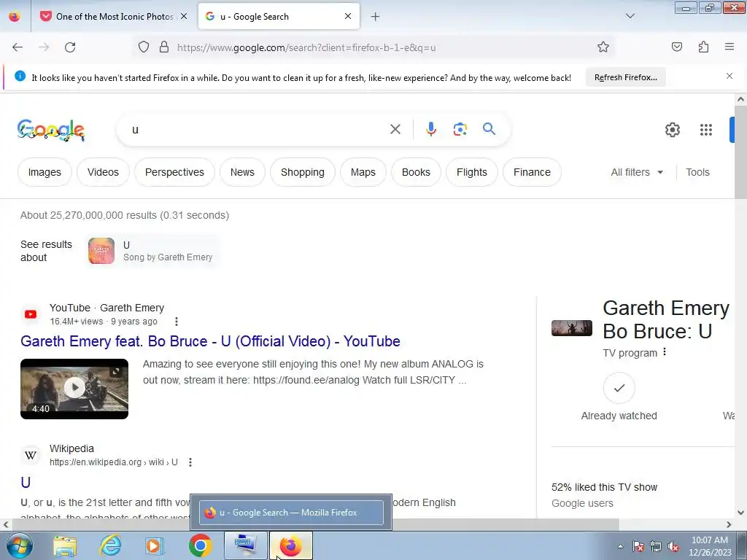Close the Iconic Photos tab
Screen dimensions: 747x560
(x=184, y=16)
